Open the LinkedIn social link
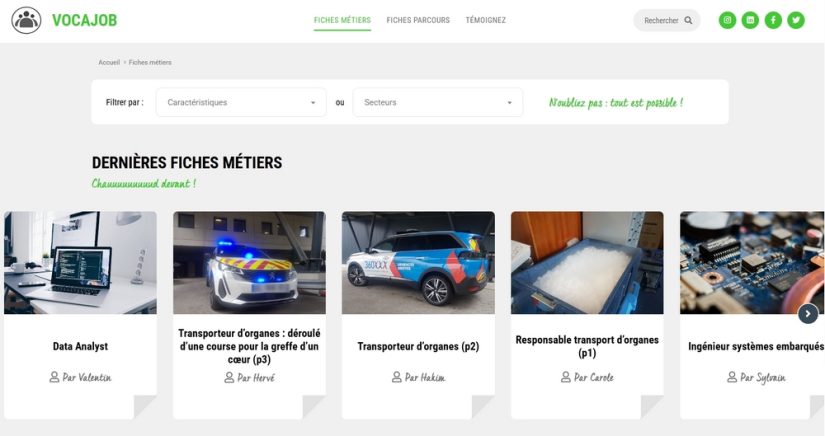Image resolution: width=825 pixels, height=436 pixels. (750, 20)
